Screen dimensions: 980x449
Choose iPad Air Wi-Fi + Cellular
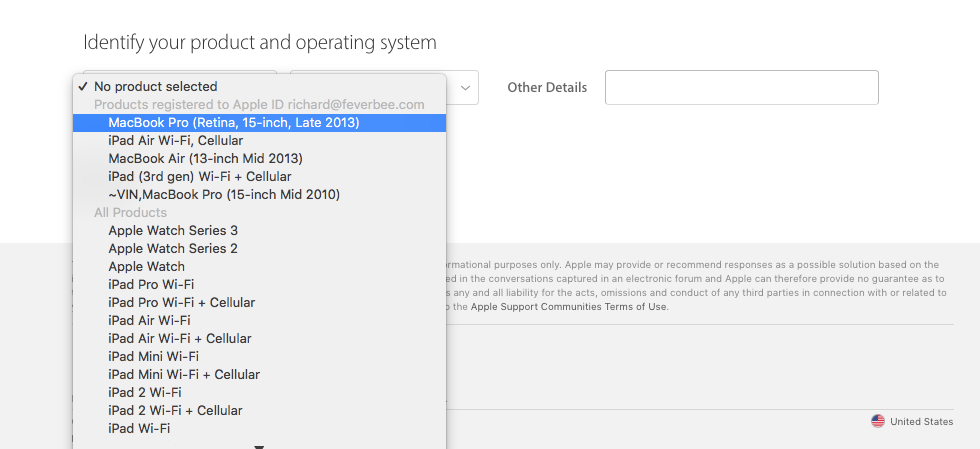click(x=259, y=338)
